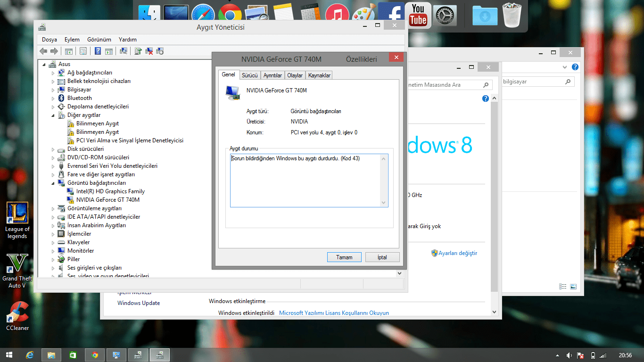This screenshot has width=644, height=362.
Task: Switch to the Kaynaklar tab
Action: (320, 75)
